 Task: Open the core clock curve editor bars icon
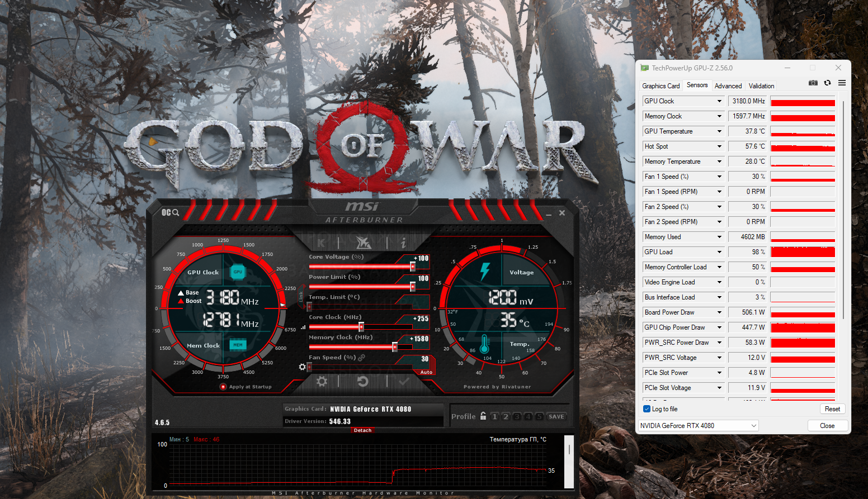click(303, 327)
